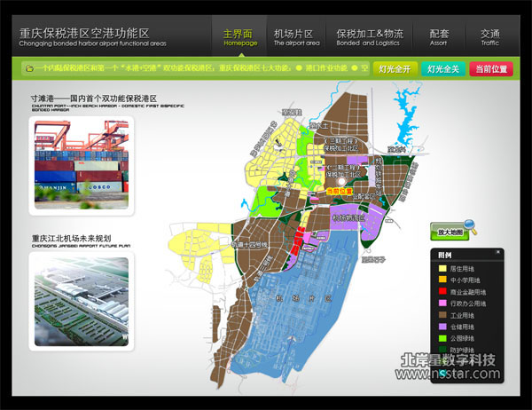Open the 主界面 Homepage tab
This screenshot has width=532, height=410.
(x=240, y=36)
